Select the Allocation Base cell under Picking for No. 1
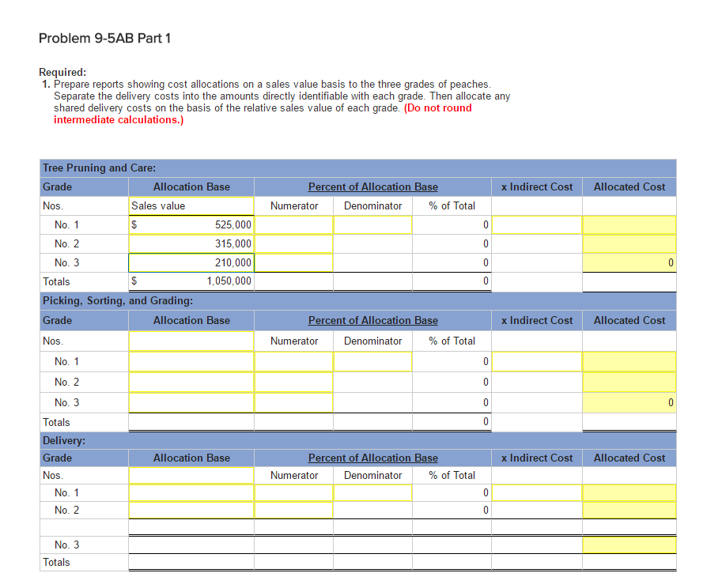The height and width of the screenshot is (588, 703). click(x=190, y=363)
